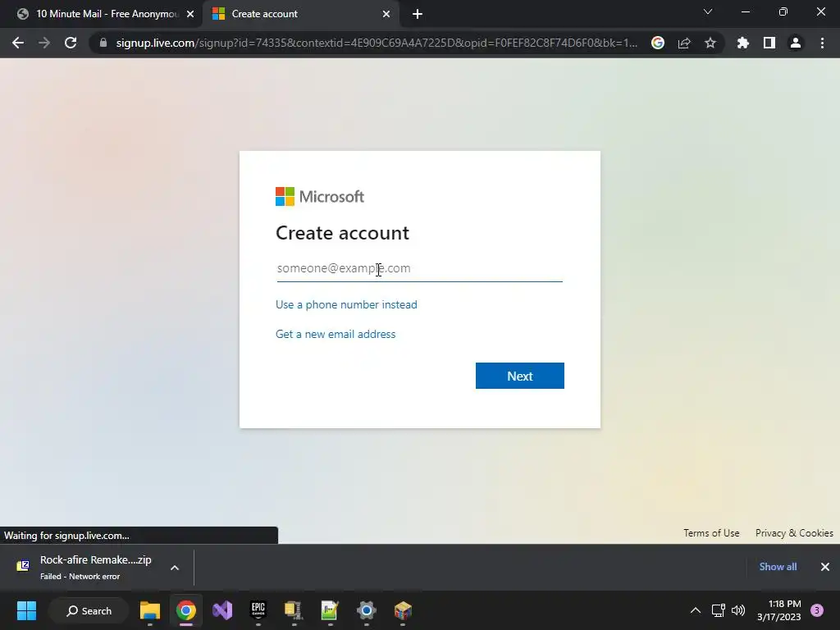Toggle the browser side panel
This screenshot has width=840, height=630.
coord(769,43)
